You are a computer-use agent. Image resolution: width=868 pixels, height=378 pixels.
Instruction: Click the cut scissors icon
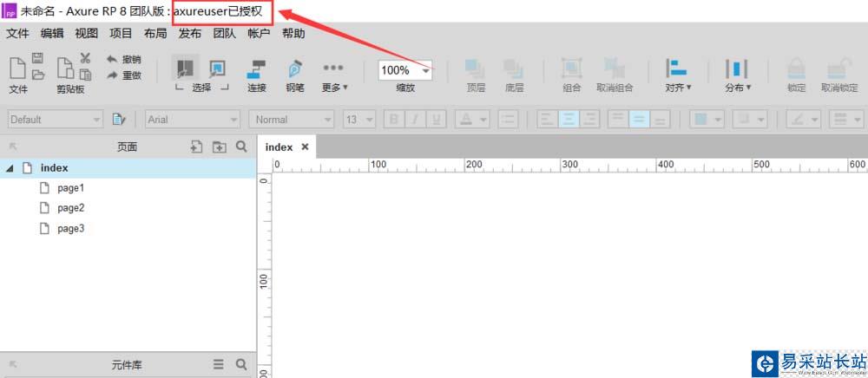[x=85, y=59]
